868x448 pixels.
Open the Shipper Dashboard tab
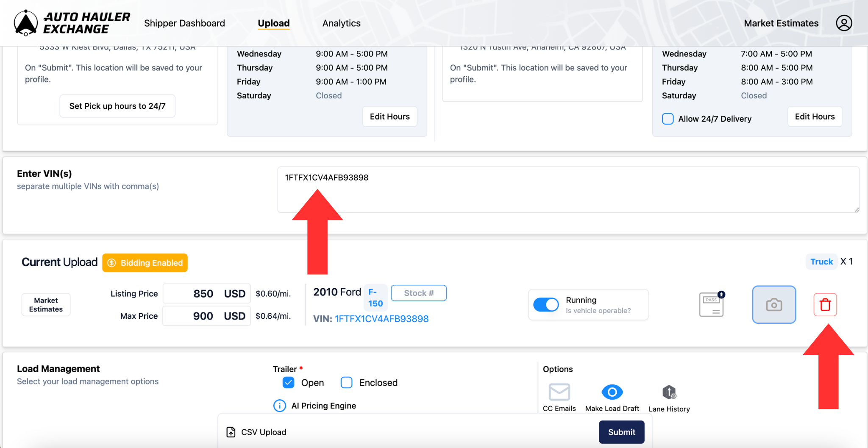[184, 23]
